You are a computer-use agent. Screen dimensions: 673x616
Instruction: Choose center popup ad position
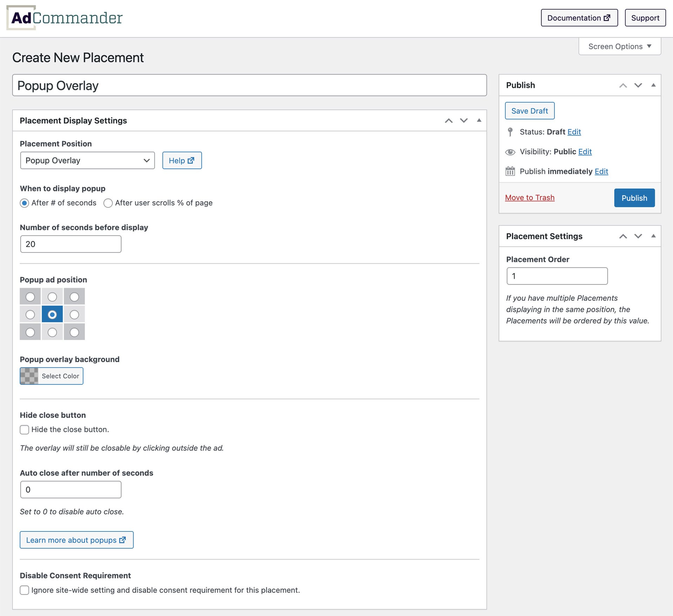52,314
